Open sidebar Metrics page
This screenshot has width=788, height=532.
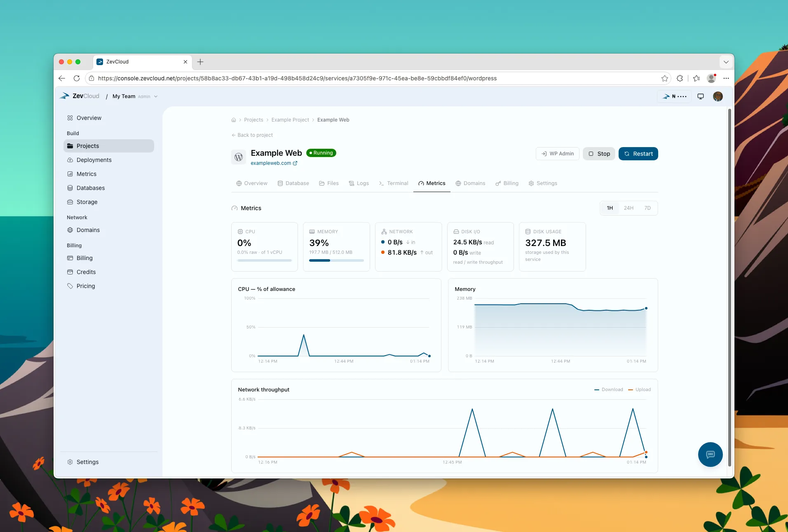[109, 174]
